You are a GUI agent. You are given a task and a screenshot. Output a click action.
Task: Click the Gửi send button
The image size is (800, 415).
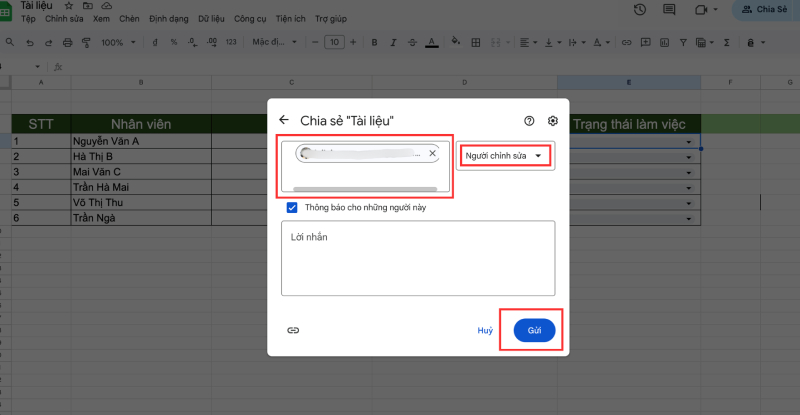(534, 330)
